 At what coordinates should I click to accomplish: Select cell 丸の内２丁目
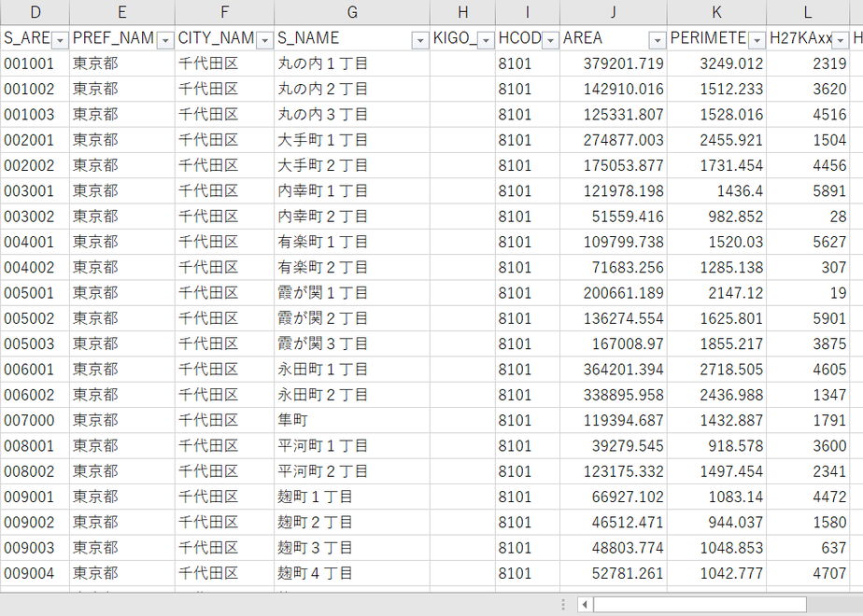tap(352, 89)
